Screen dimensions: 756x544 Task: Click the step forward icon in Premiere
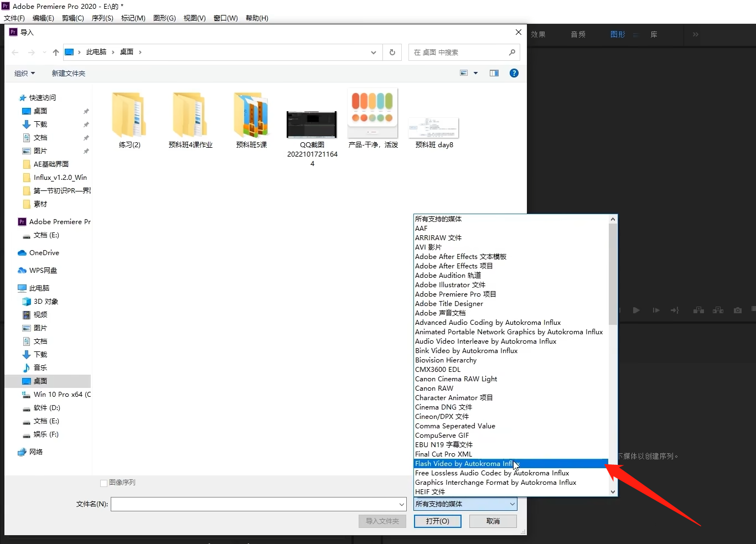656,310
